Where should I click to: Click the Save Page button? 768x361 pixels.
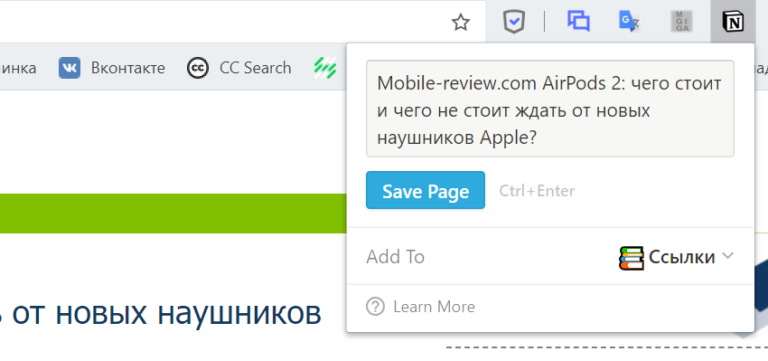coord(426,190)
